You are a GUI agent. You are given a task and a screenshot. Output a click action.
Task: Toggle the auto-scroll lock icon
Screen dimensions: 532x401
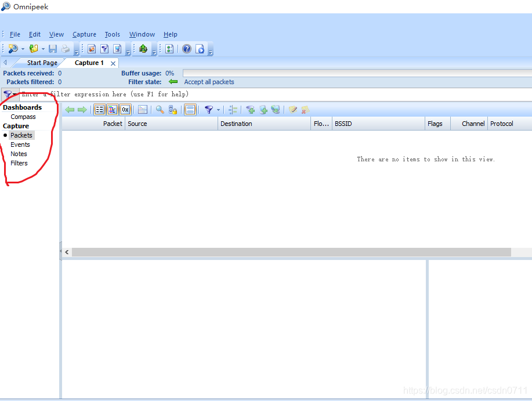tap(173, 110)
